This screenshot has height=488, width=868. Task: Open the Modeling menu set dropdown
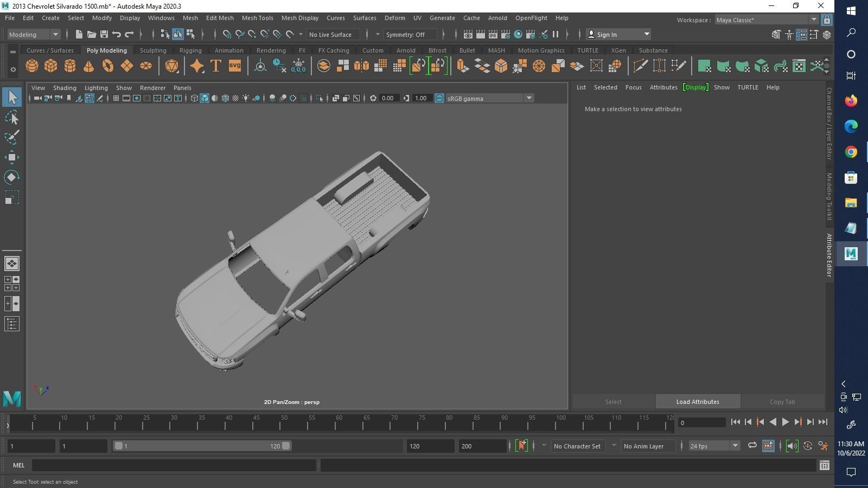coord(34,34)
